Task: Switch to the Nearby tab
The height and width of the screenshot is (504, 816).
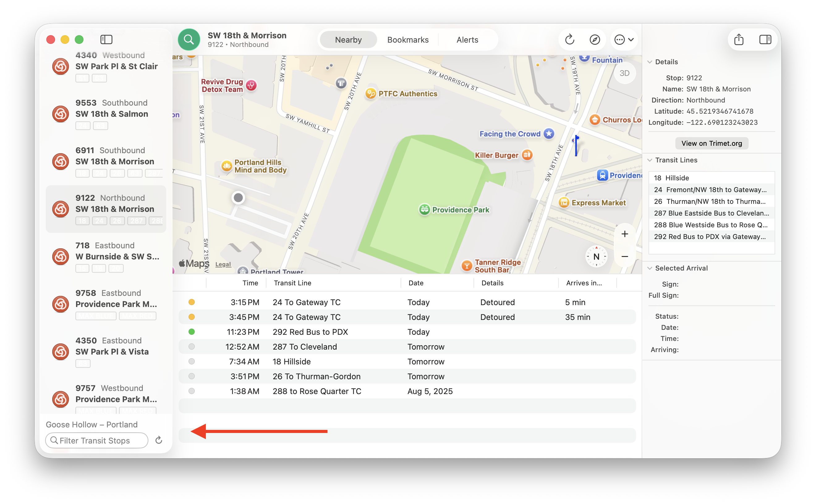Action: (348, 40)
